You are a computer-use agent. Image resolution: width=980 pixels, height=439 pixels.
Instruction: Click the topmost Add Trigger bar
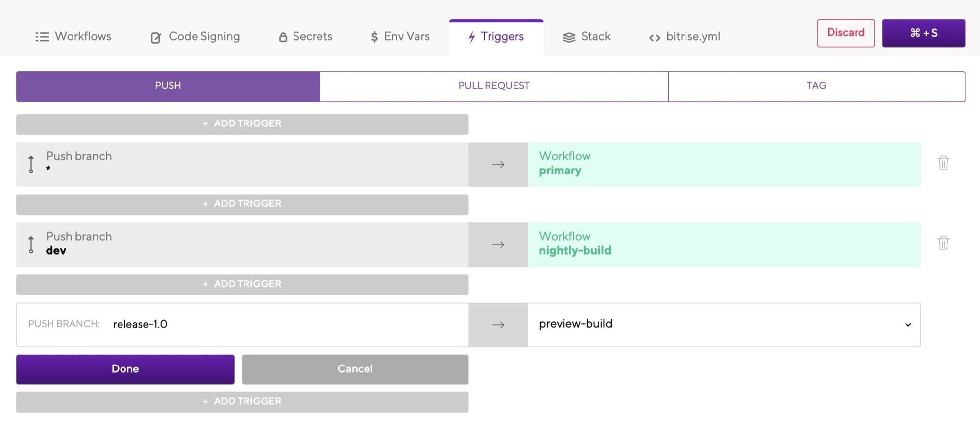[242, 124]
